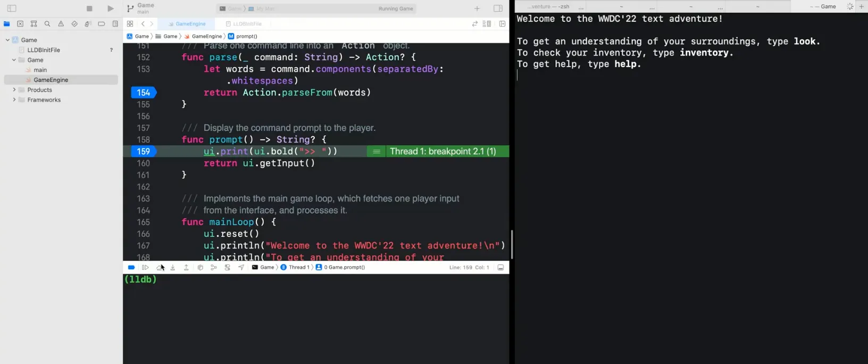Viewport: 868px width, 364px height.
Task: Go back in editor history
Action: [143, 24]
